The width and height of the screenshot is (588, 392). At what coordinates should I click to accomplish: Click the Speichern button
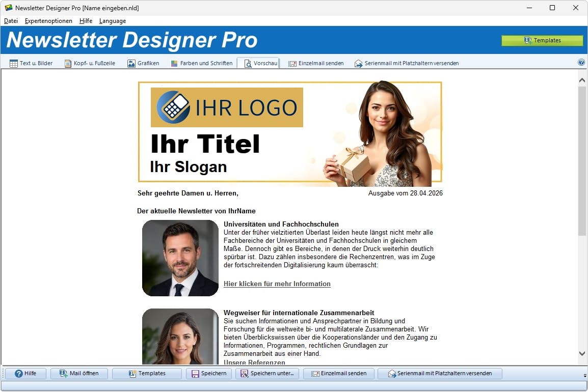(x=209, y=374)
